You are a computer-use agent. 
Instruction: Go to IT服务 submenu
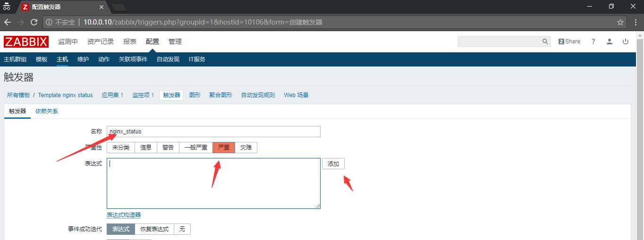pos(197,59)
